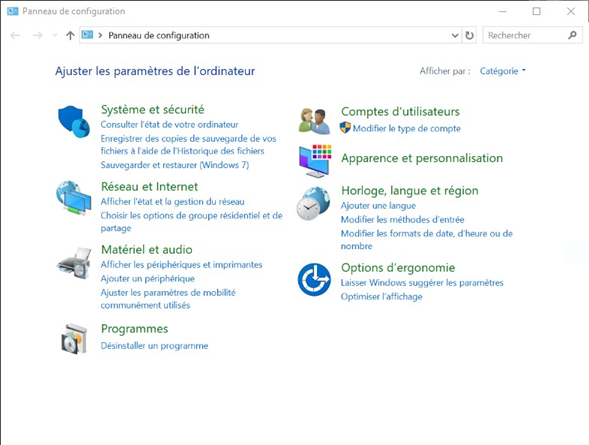
Task: Open the recent locations dropdown arrow
Action: coord(55,35)
